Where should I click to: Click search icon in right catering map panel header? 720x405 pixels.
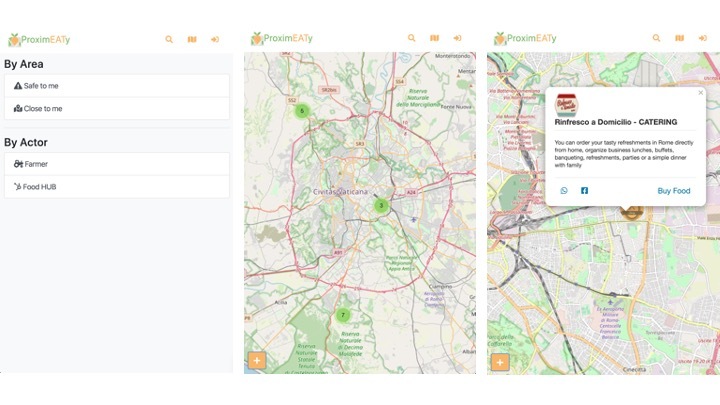pyautogui.click(x=657, y=38)
